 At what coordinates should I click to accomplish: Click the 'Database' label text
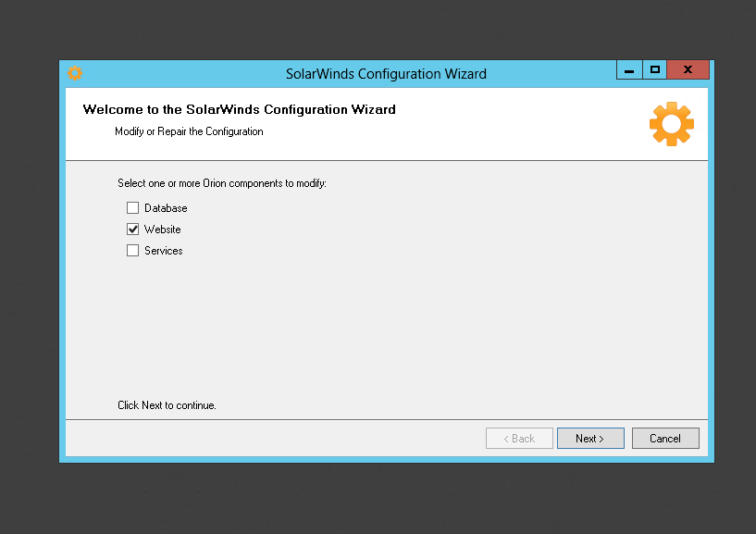click(166, 208)
